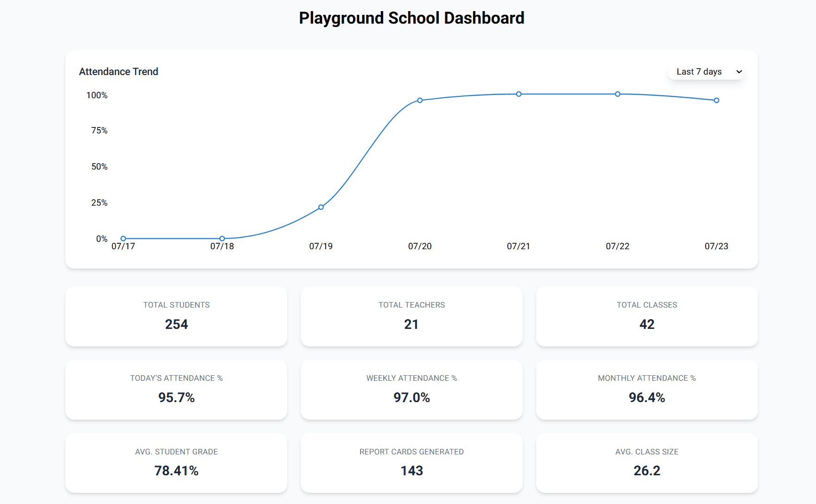Click the Monthly Attendance % card

tap(647, 390)
